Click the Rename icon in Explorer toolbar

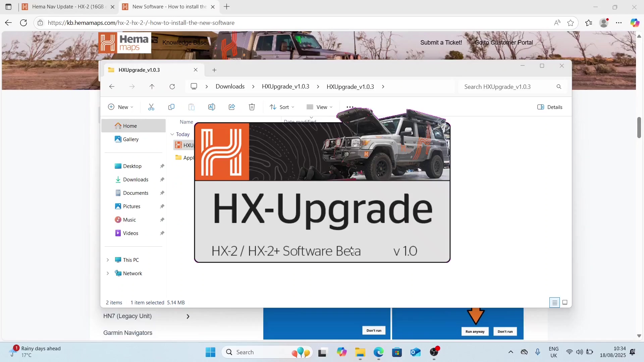(x=212, y=107)
